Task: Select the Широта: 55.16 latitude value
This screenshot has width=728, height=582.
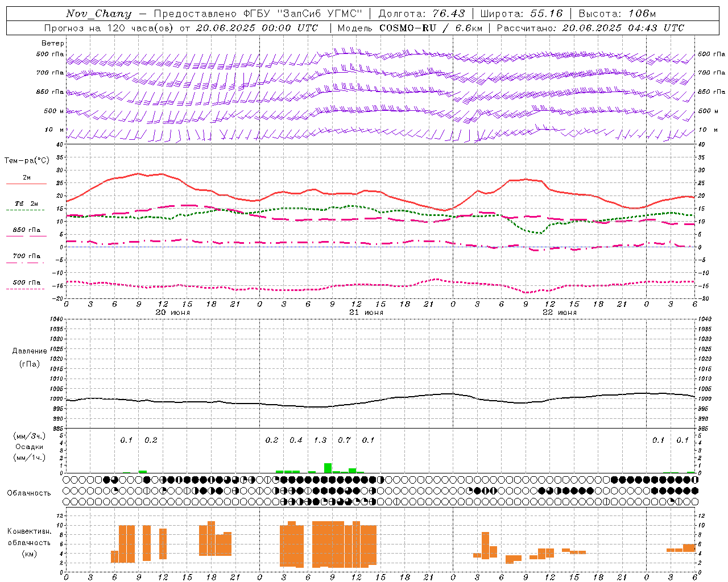Action: [x=522, y=14]
